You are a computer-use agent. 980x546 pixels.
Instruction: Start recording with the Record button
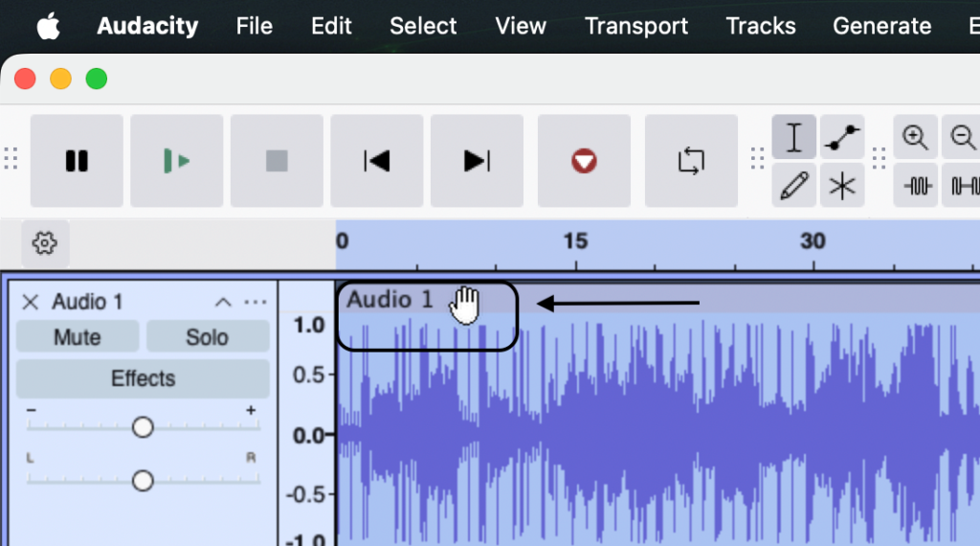584,161
